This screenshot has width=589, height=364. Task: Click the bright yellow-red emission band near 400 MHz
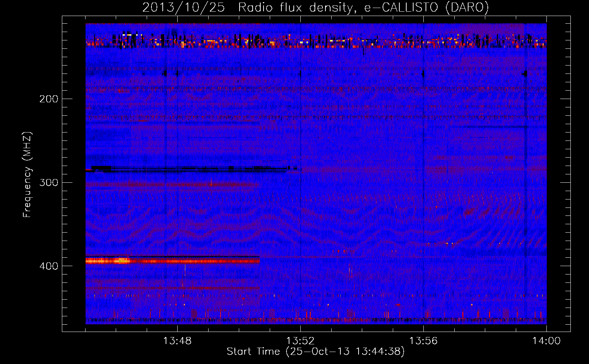tap(173, 261)
